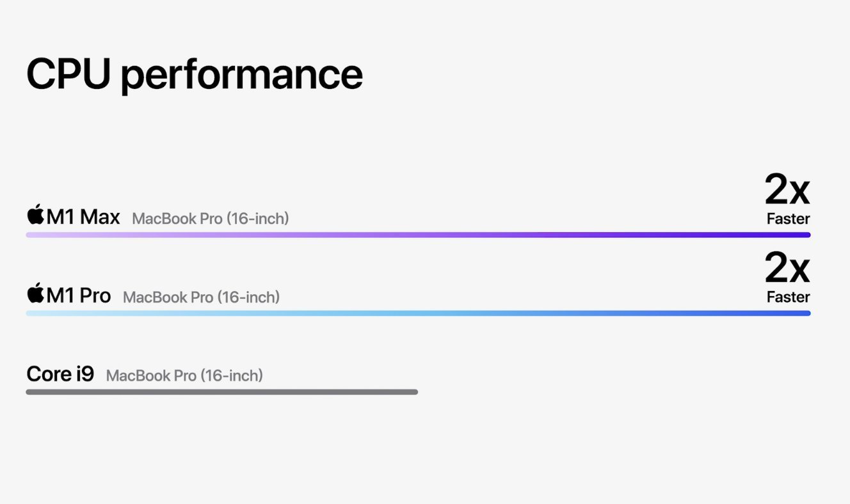Click the middle of the blue M1 Pro bar
This screenshot has width=850, height=504.
(x=418, y=313)
